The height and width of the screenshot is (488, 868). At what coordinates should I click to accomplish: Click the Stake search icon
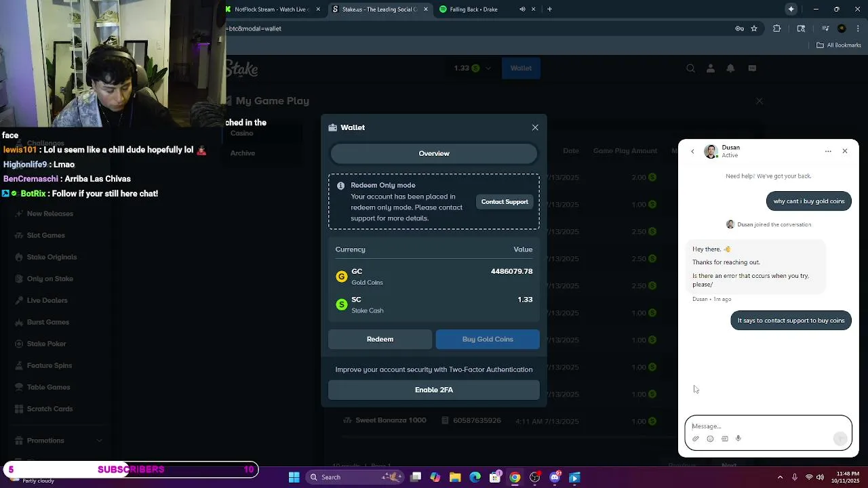pyautogui.click(x=690, y=68)
